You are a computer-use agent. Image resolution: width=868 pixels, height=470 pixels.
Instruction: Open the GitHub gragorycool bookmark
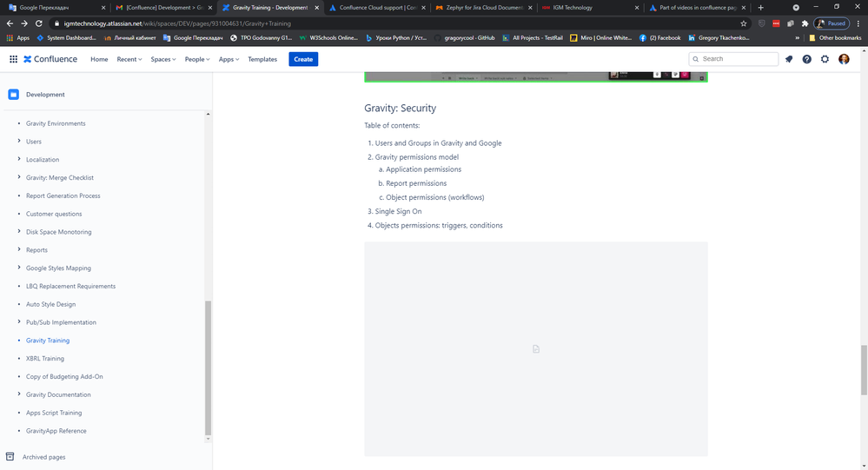point(465,37)
